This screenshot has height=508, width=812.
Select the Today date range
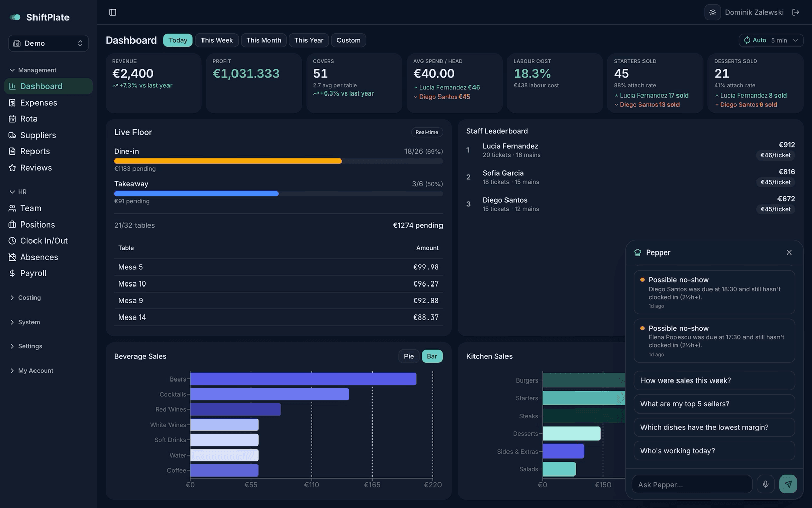point(178,40)
